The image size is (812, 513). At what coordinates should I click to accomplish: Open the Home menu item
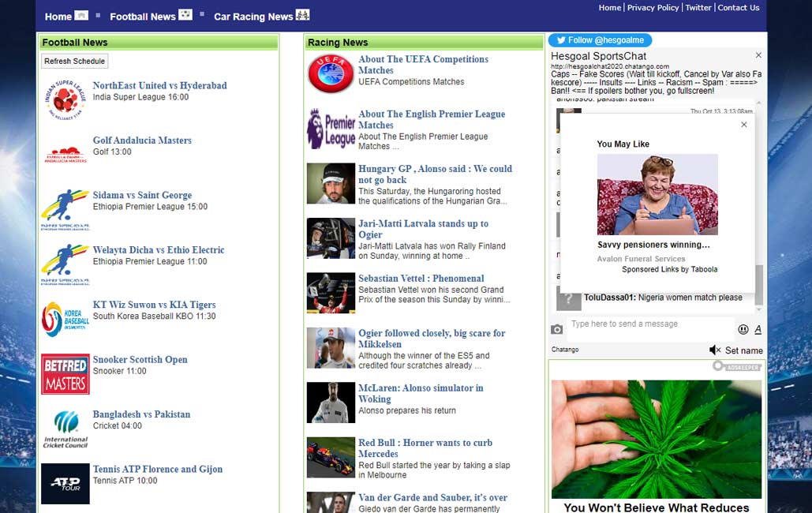[x=58, y=17]
